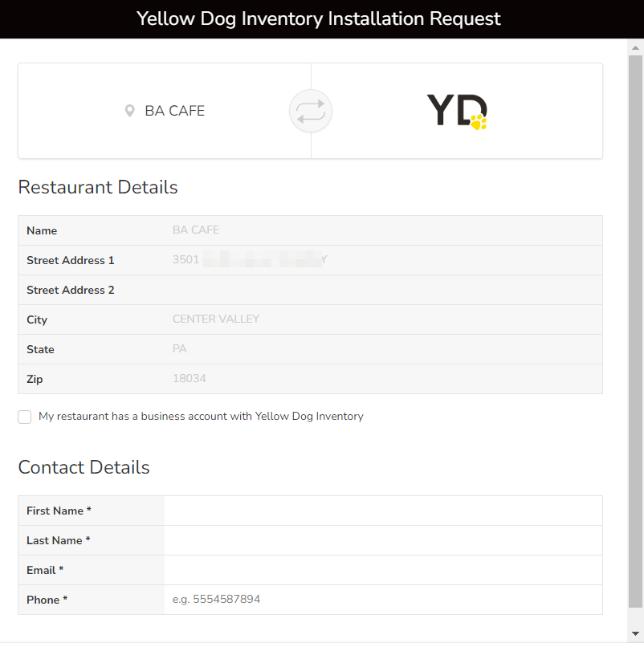The width and height of the screenshot is (644, 651).
Task: Click the sync arrows icon between panels
Action: coord(311,111)
